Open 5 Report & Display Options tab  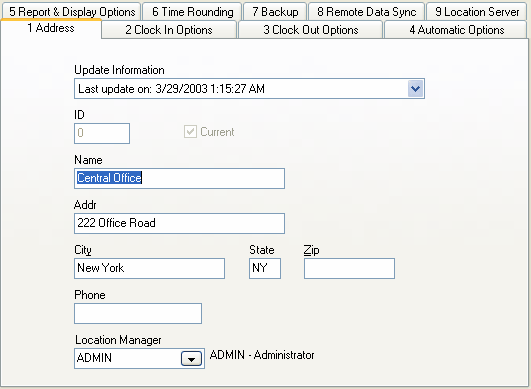(72, 12)
